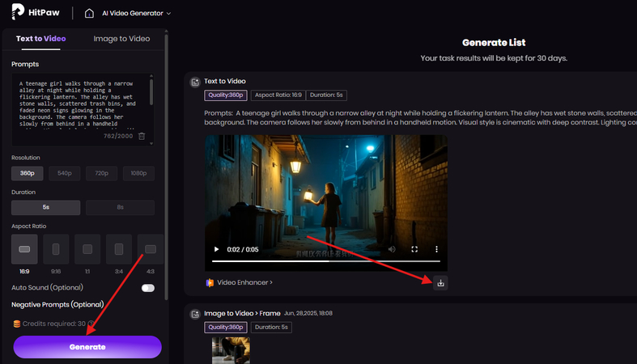Click the left panel vertical scrollbar

[166, 167]
